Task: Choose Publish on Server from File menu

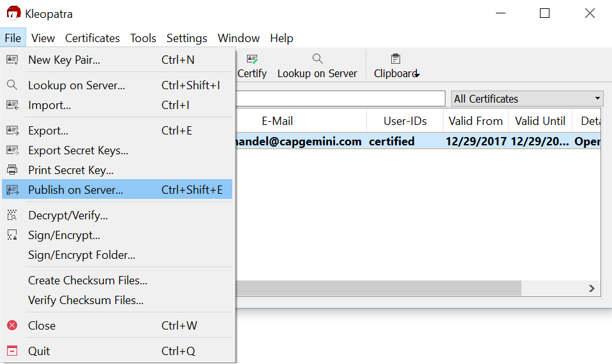Action: [x=75, y=190]
